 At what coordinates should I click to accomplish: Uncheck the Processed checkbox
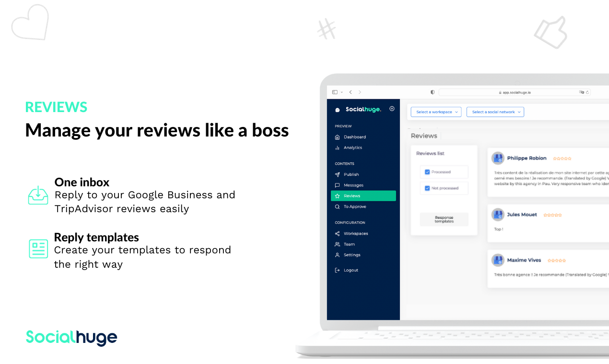point(427,172)
